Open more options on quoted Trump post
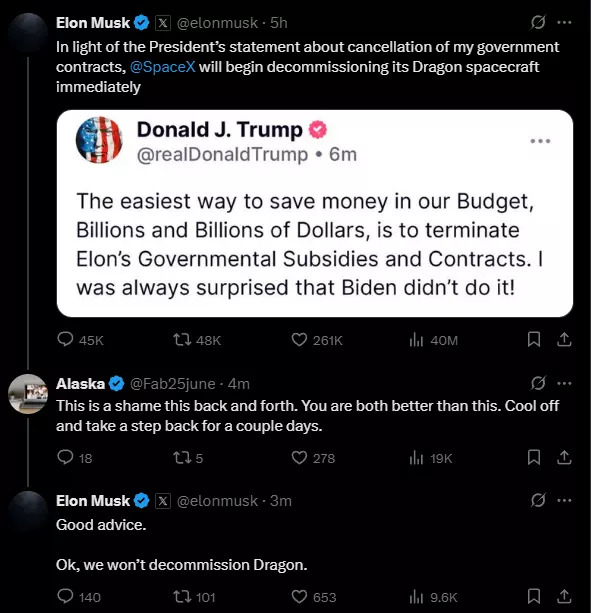 click(541, 141)
